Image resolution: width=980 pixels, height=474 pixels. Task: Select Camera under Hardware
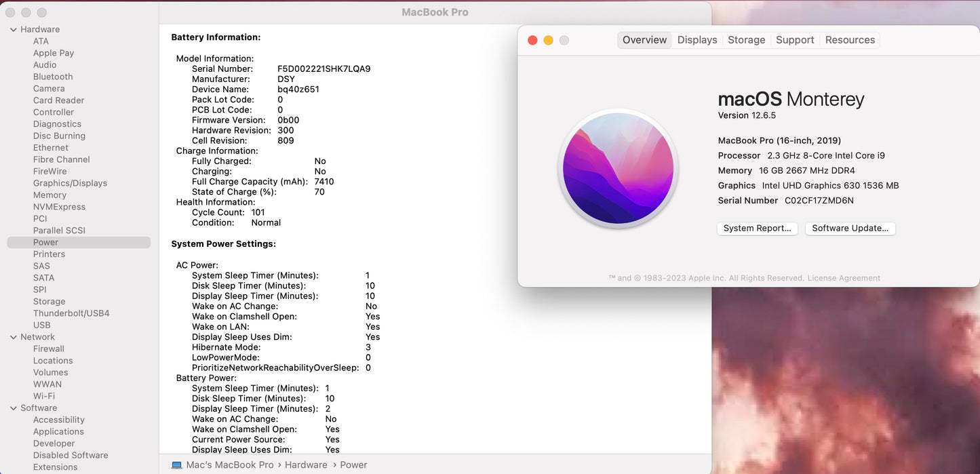[x=49, y=88]
